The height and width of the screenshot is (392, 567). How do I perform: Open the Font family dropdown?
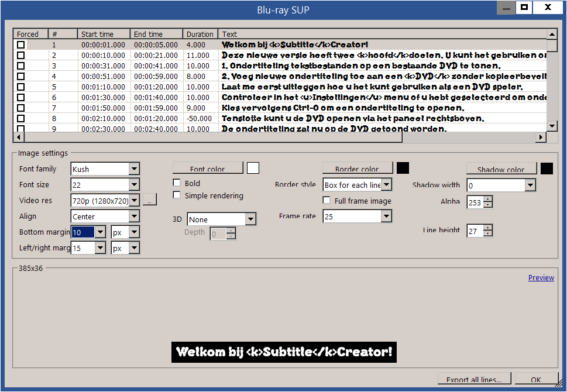(134, 169)
